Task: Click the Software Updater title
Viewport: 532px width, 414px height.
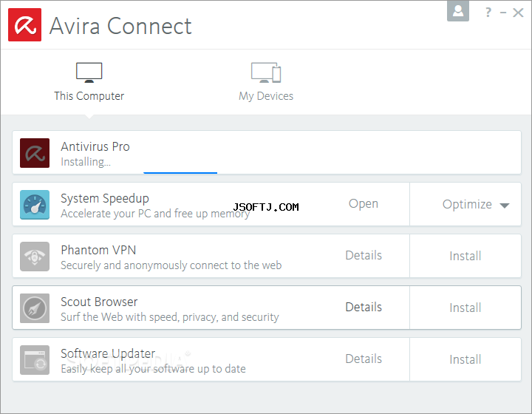Action: point(108,353)
